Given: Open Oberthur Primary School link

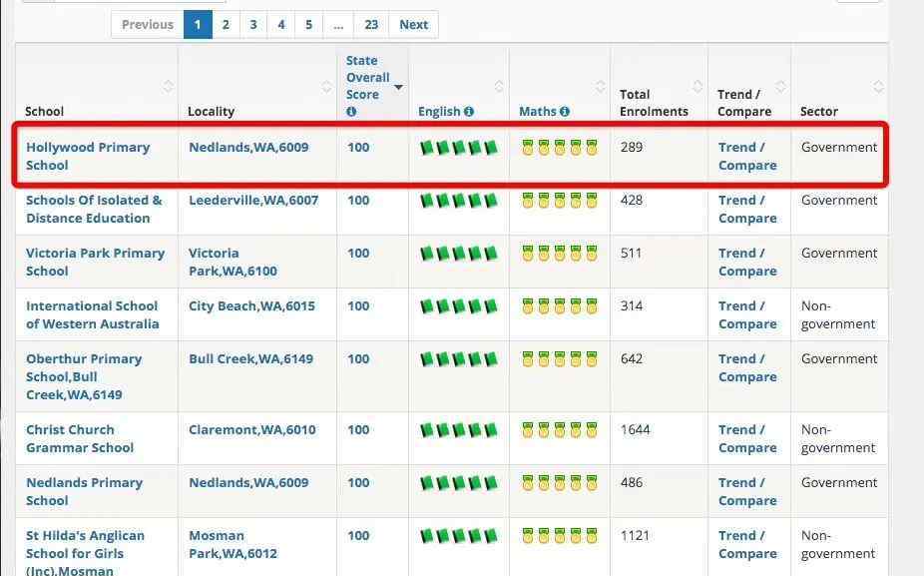Looking at the screenshot, I should click(x=84, y=376).
